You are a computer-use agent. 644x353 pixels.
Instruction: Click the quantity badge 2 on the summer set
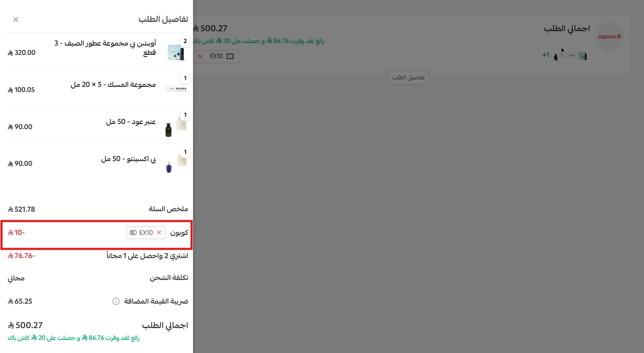185,41
